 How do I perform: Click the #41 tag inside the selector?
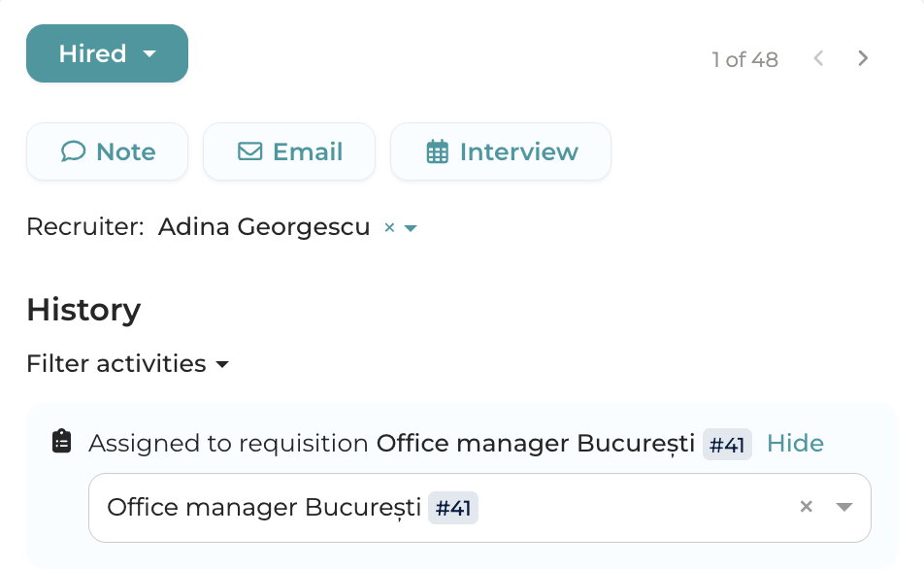pyautogui.click(x=454, y=508)
